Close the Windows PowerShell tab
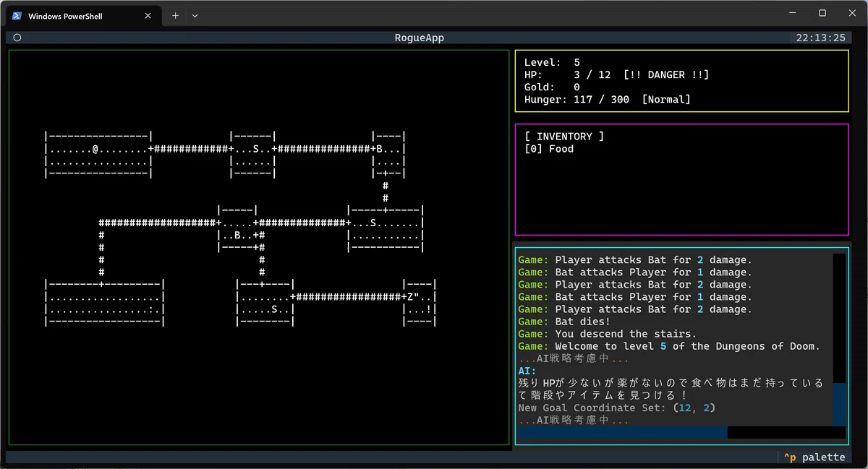The image size is (868, 469). tap(149, 15)
